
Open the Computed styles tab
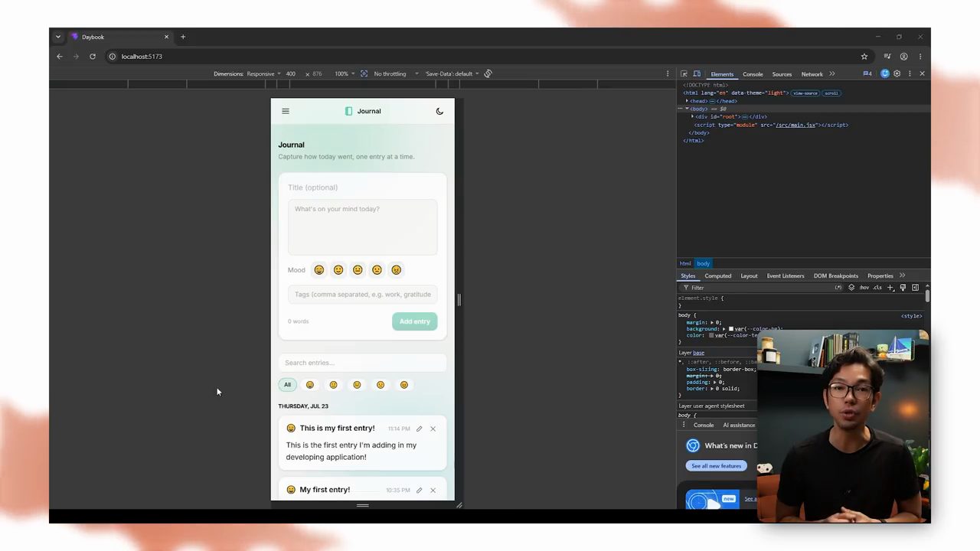point(718,276)
